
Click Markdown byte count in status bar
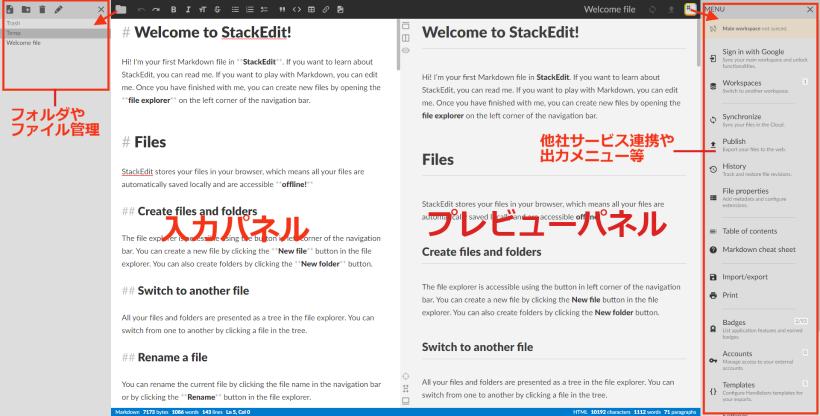tap(155, 412)
